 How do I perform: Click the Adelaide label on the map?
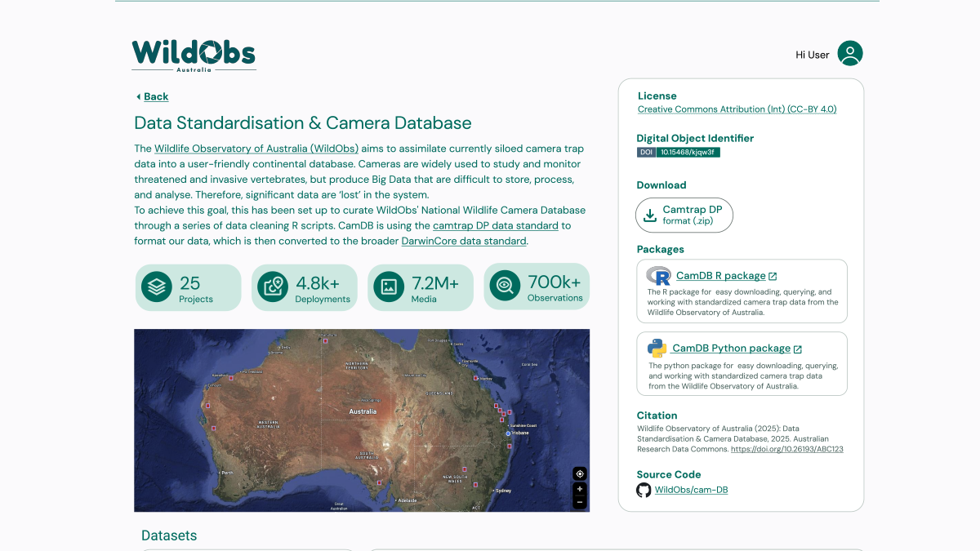[x=408, y=500]
